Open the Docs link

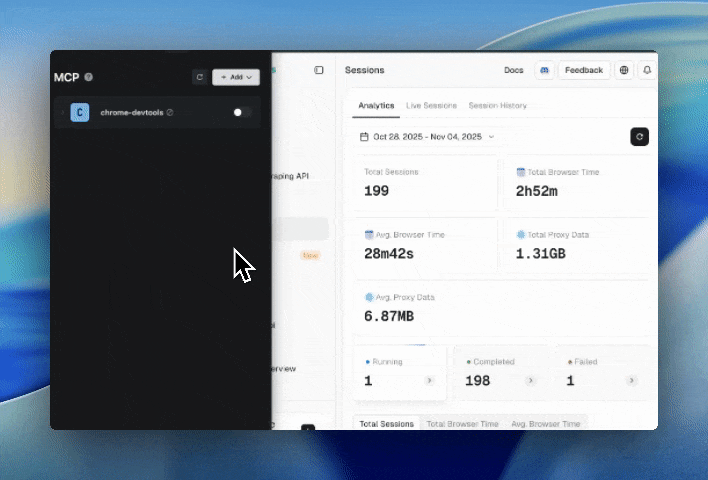coord(513,70)
